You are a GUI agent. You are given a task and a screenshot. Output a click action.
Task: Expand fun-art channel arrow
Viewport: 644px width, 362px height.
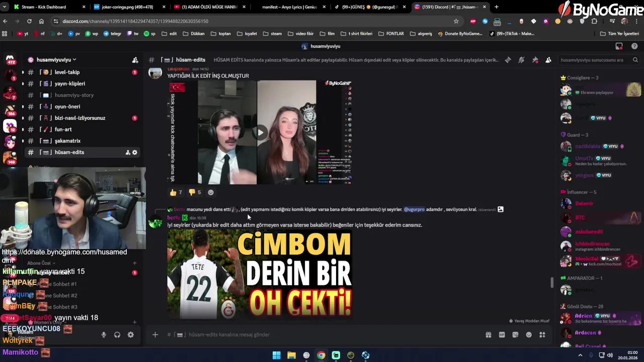coord(23,130)
